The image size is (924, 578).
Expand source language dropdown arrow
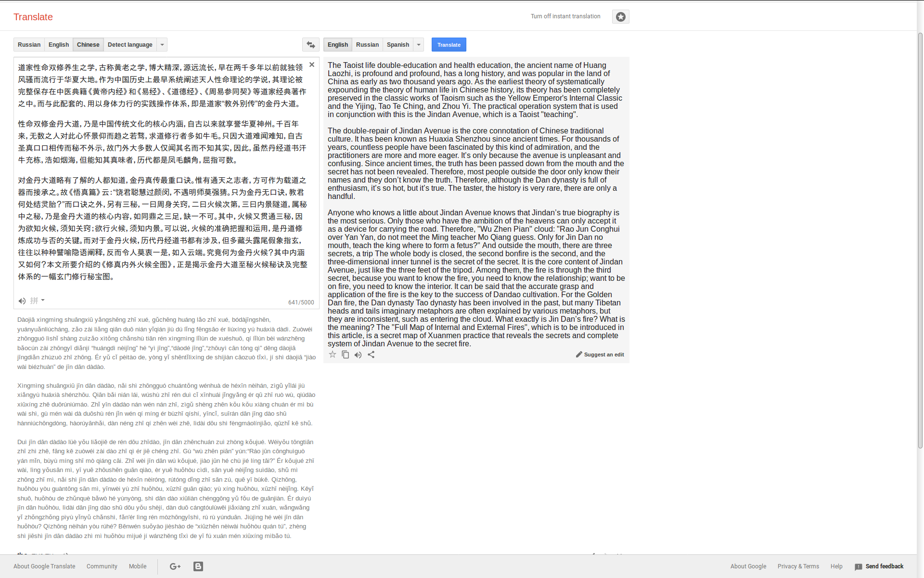(x=162, y=45)
